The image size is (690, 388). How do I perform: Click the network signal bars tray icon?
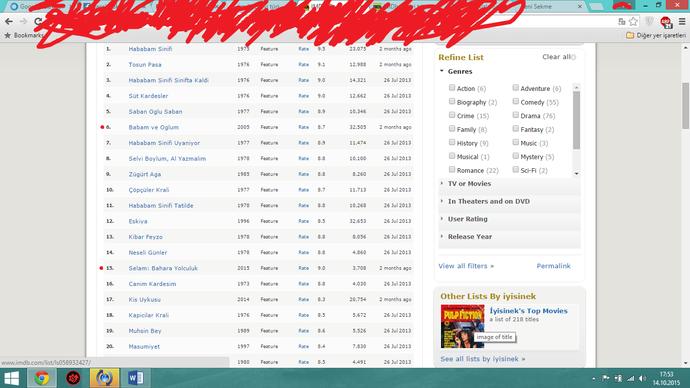(x=631, y=378)
